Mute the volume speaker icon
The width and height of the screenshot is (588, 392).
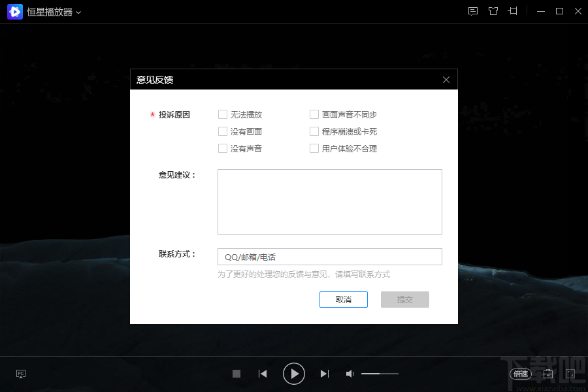point(350,374)
